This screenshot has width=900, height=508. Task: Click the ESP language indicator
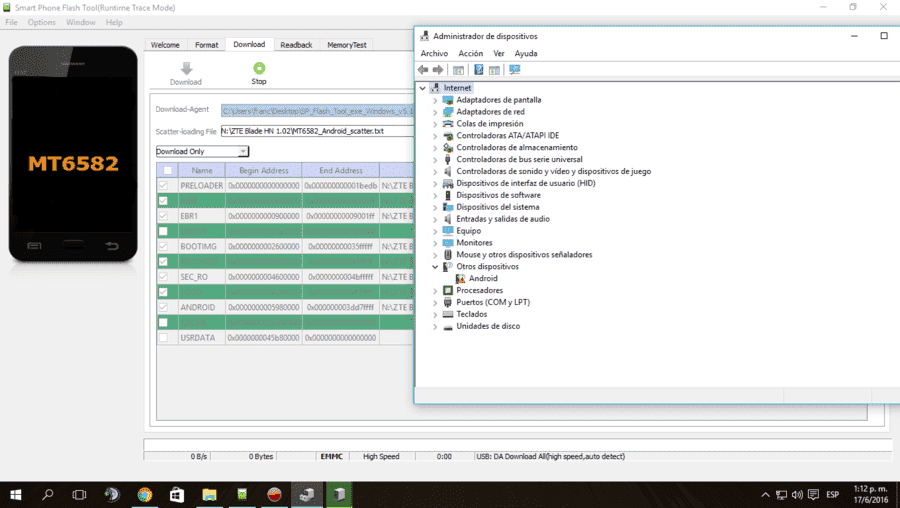coord(833,494)
